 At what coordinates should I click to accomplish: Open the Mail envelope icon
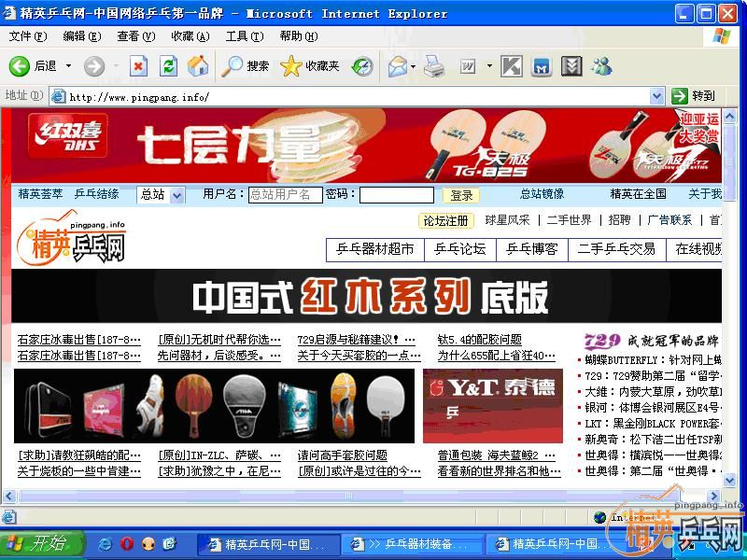click(x=398, y=66)
